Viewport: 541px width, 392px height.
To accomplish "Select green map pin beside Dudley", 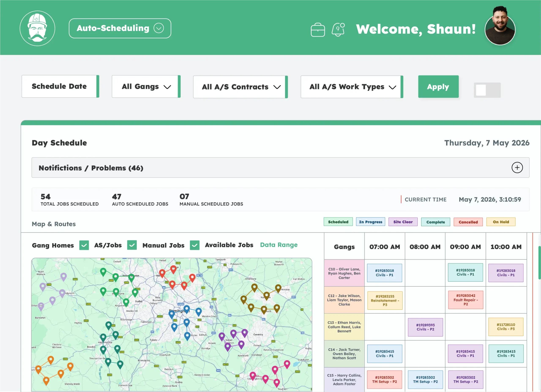I will coord(135,293).
